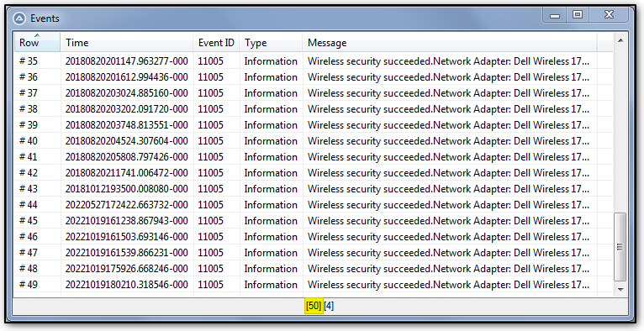The width and height of the screenshot is (644, 331).
Task: Minimize the Events window
Action: [x=555, y=15]
